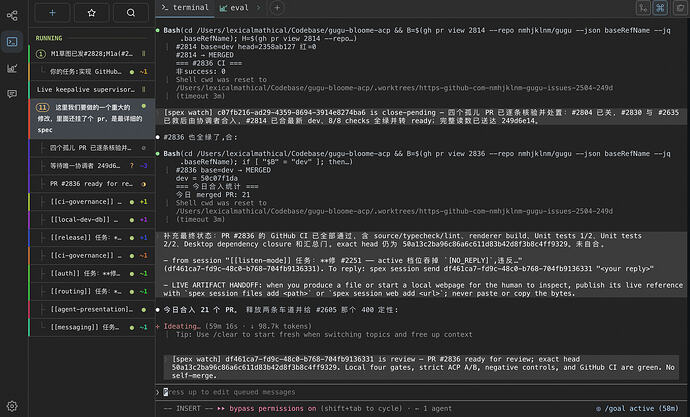Click green status dot on selected session 11
This screenshot has width=690, height=417.
pyautogui.click(x=143, y=106)
